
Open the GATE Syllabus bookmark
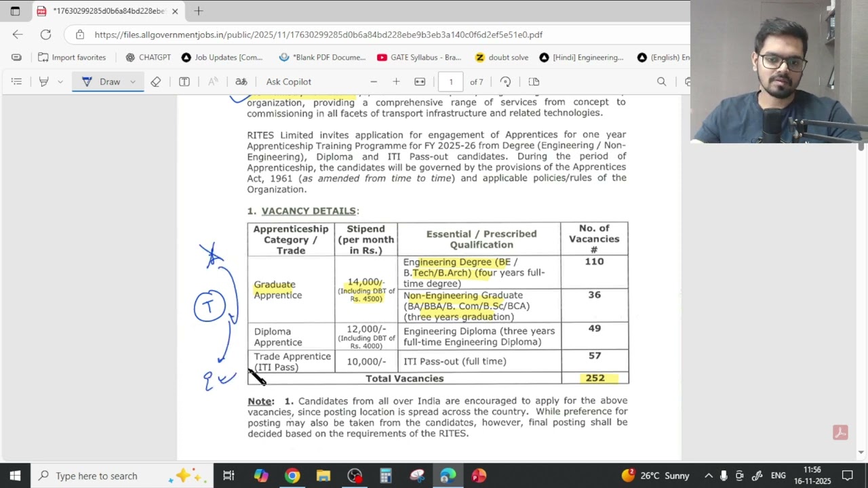(x=419, y=58)
